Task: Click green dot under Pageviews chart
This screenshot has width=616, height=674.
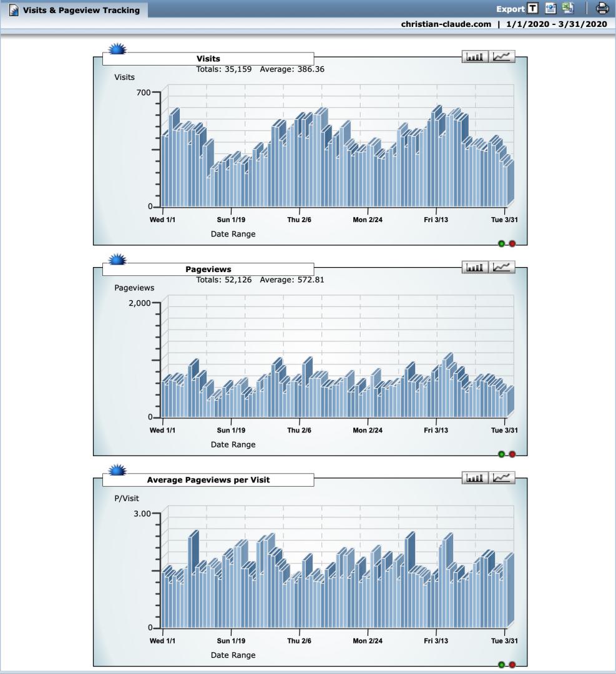Action: click(501, 454)
